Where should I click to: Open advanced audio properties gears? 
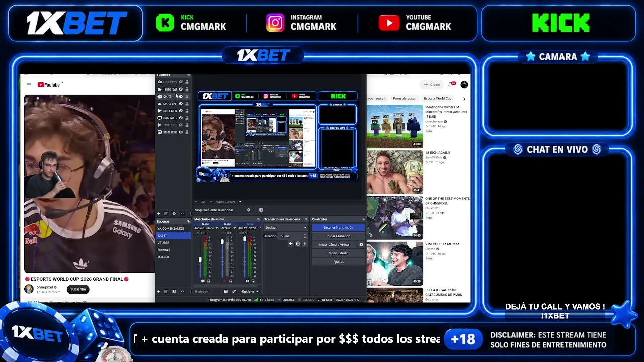[x=234, y=291]
